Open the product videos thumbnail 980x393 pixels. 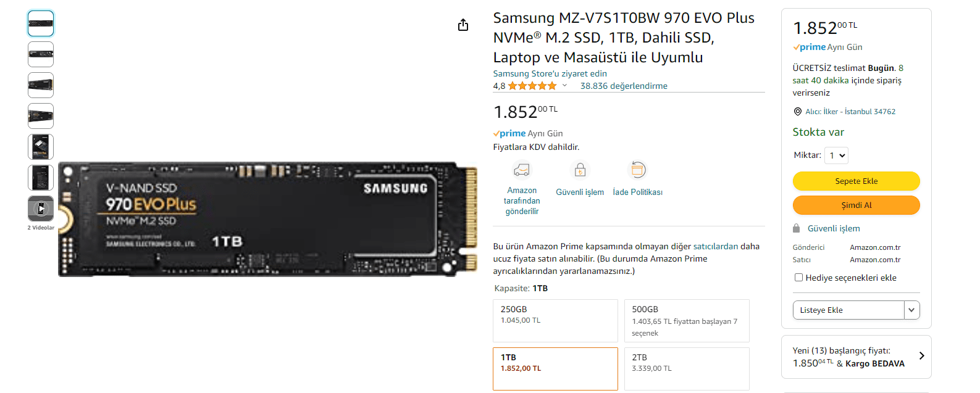(x=41, y=209)
